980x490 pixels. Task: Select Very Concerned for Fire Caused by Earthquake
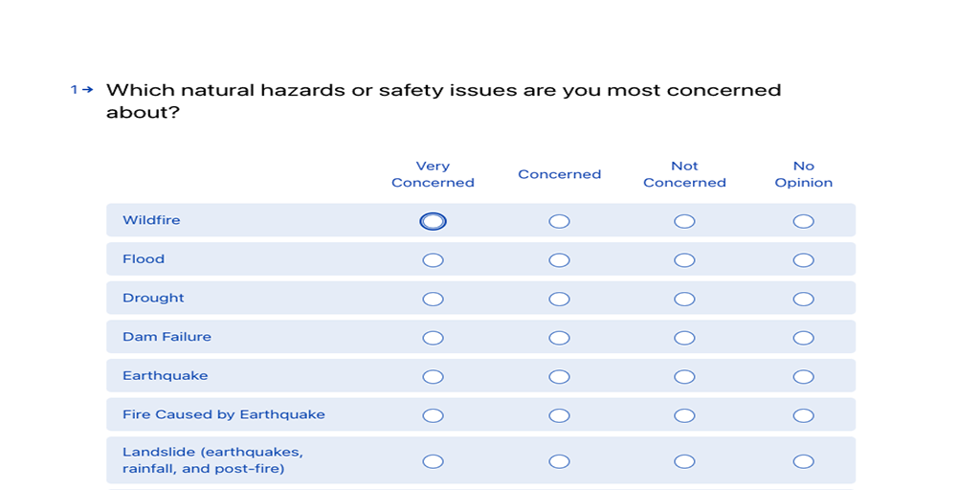[433, 415]
